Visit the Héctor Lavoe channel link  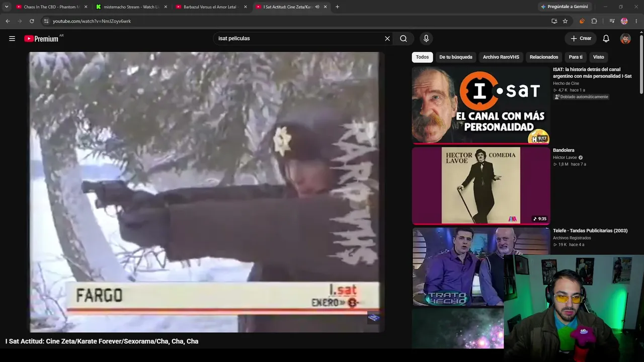(x=565, y=157)
